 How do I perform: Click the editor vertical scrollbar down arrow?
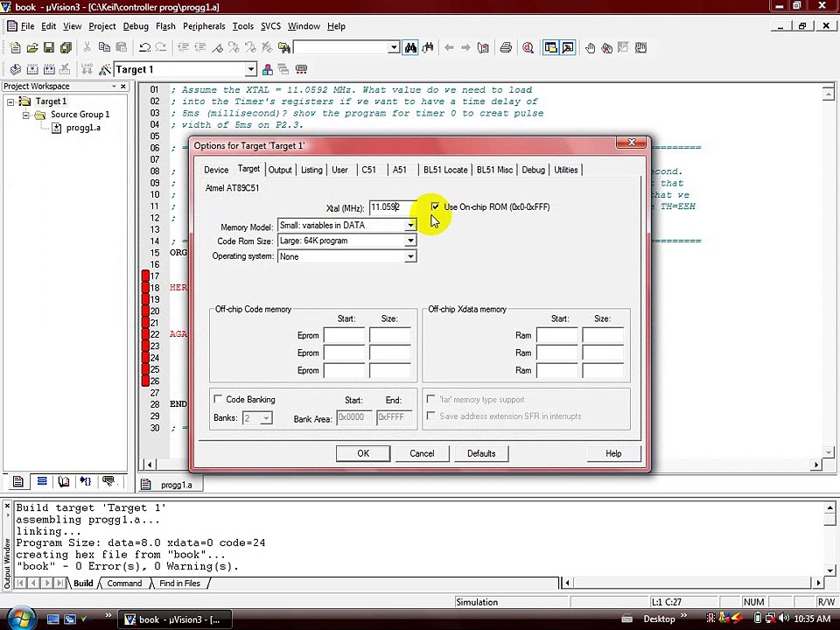point(829,452)
